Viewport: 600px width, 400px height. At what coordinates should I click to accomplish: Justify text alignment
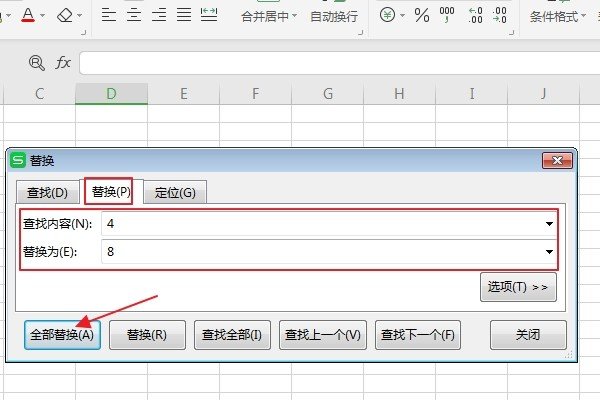pos(184,15)
